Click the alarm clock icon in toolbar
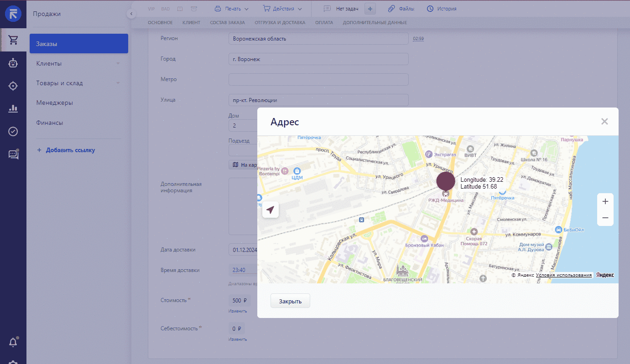The width and height of the screenshot is (630, 364). coord(194,9)
